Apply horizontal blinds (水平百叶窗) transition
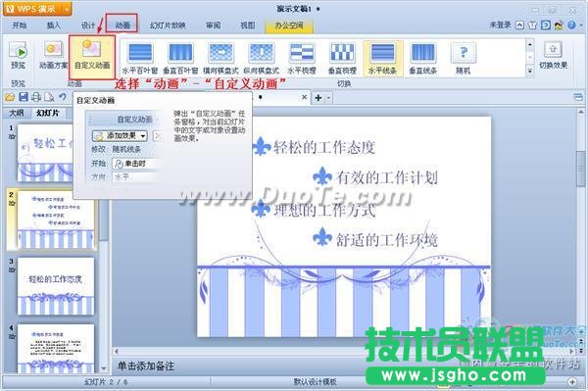 [x=140, y=58]
